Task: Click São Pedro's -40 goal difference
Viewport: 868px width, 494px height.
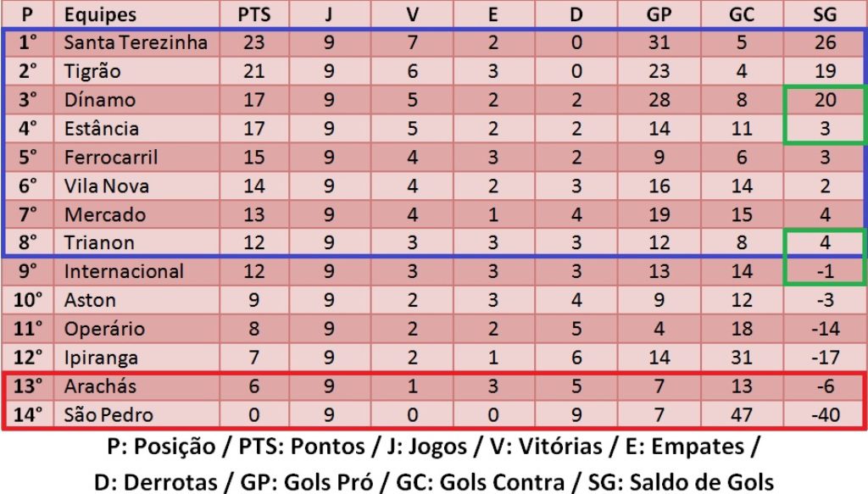Action: [825, 415]
